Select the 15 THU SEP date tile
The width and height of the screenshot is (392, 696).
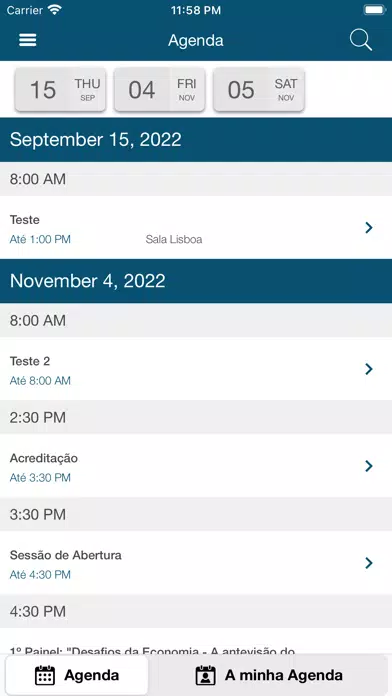coord(60,90)
